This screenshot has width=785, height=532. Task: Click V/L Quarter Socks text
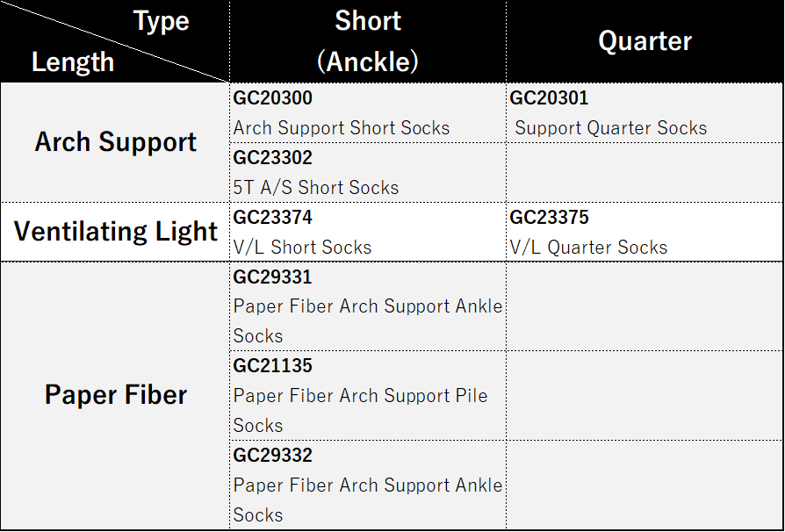point(589,248)
